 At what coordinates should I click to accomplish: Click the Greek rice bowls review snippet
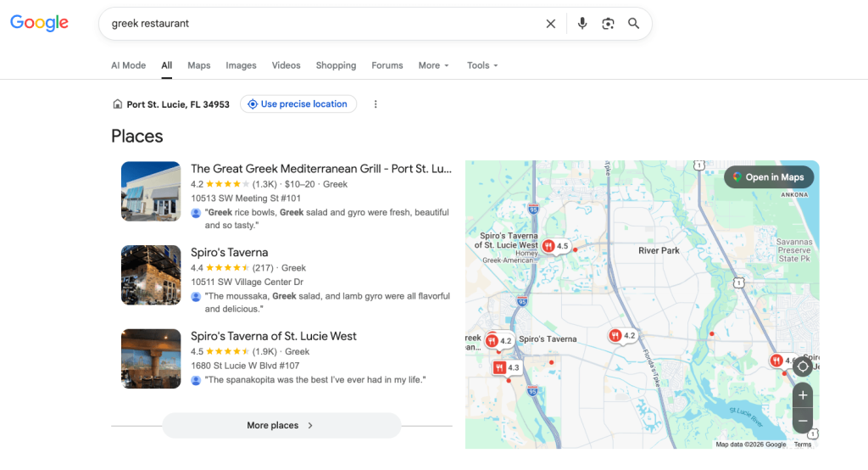(326, 218)
